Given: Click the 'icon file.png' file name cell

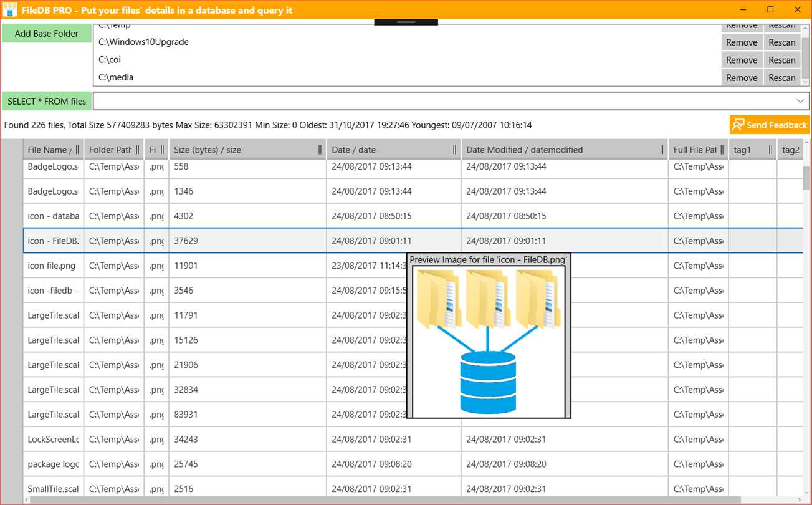Looking at the screenshot, I should pyautogui.click(x=54, y=266).
